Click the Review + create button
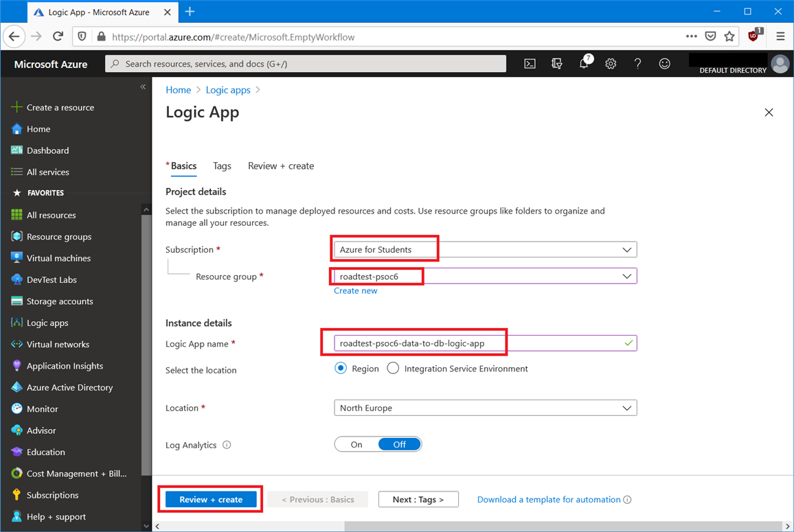Screen dimensions: 794x532 (x=211, y=500)
